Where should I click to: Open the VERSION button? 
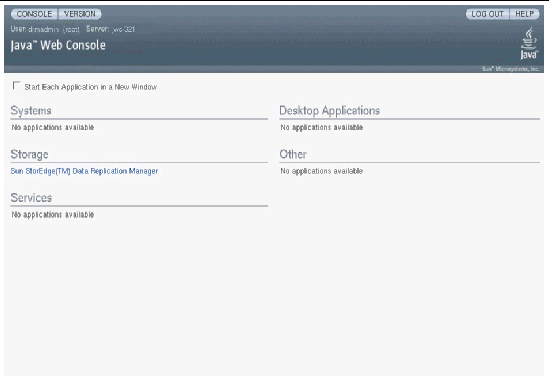[x=80, y=14]
